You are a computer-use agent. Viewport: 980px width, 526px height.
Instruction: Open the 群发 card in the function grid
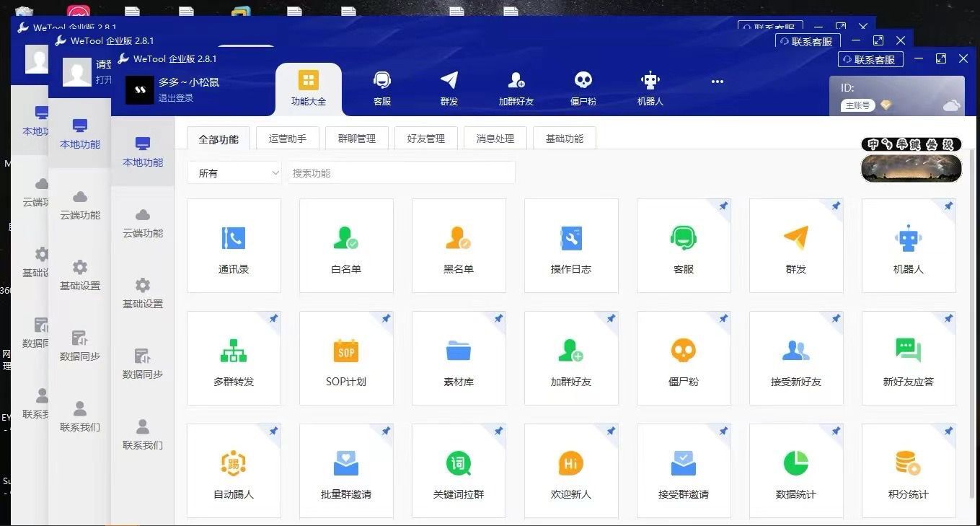pos(796,245)
